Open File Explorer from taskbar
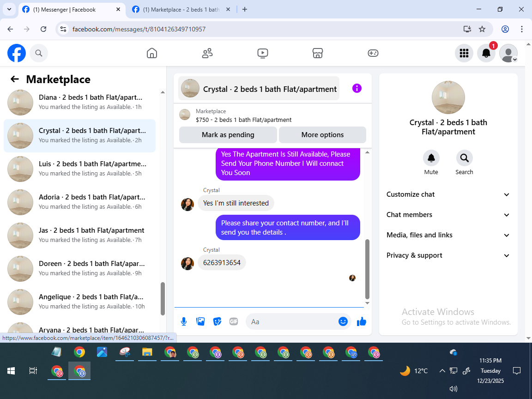 (147, 352)
